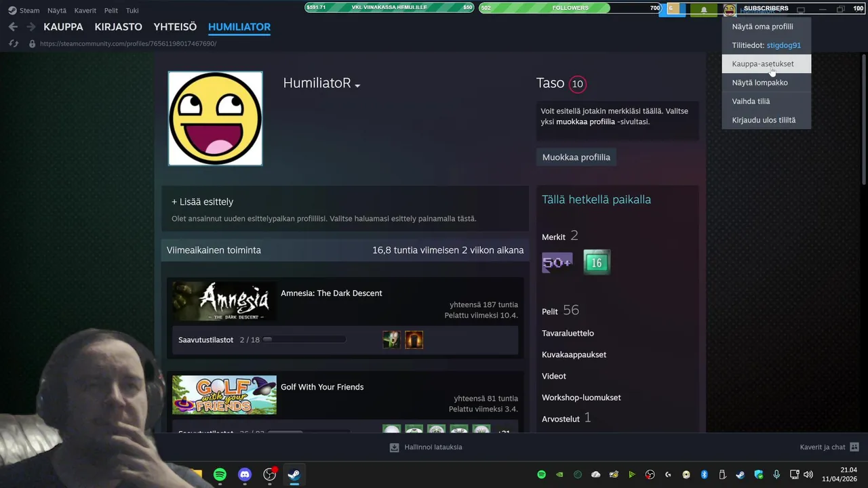868x488 pixels.
Task: Click the Amnesia game banner image
Action: (x=224, y=302)
